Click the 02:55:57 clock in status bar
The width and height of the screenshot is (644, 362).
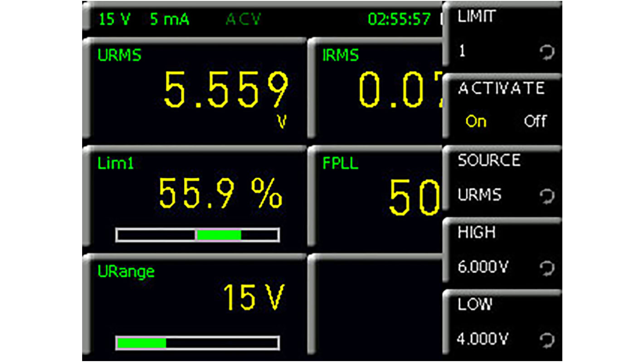click(400, 20)
